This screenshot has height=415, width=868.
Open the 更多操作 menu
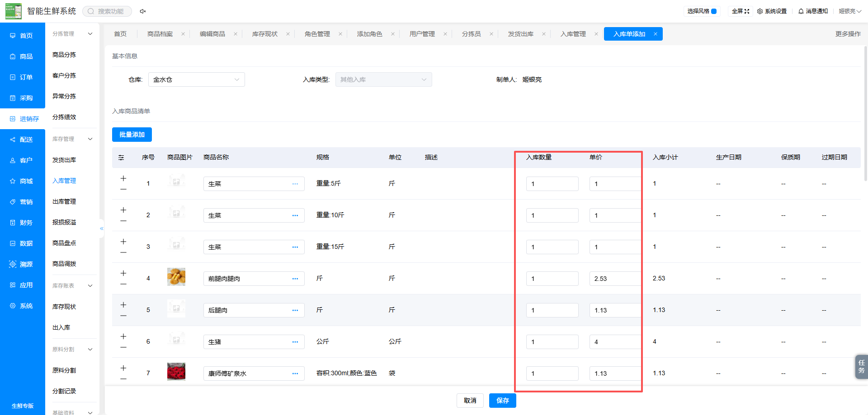pyautogui.click(x=848, y=34)
